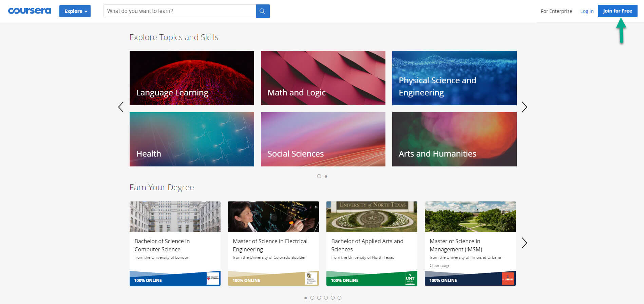Open Bachelor of Applied Arts and Sciences
Screen dimensions: 644x304
pyautogui.click(x=367, y=245)
